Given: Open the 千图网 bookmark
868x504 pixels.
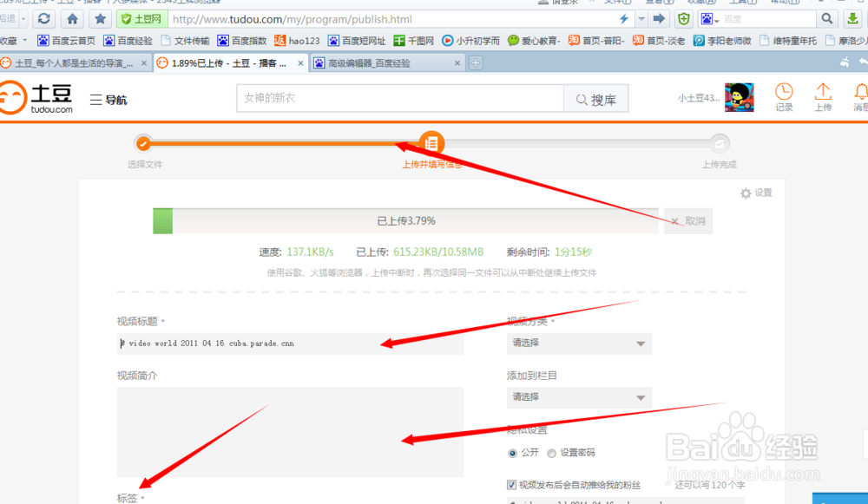Looking at the screenshot, I should click(x=413, y=41).
